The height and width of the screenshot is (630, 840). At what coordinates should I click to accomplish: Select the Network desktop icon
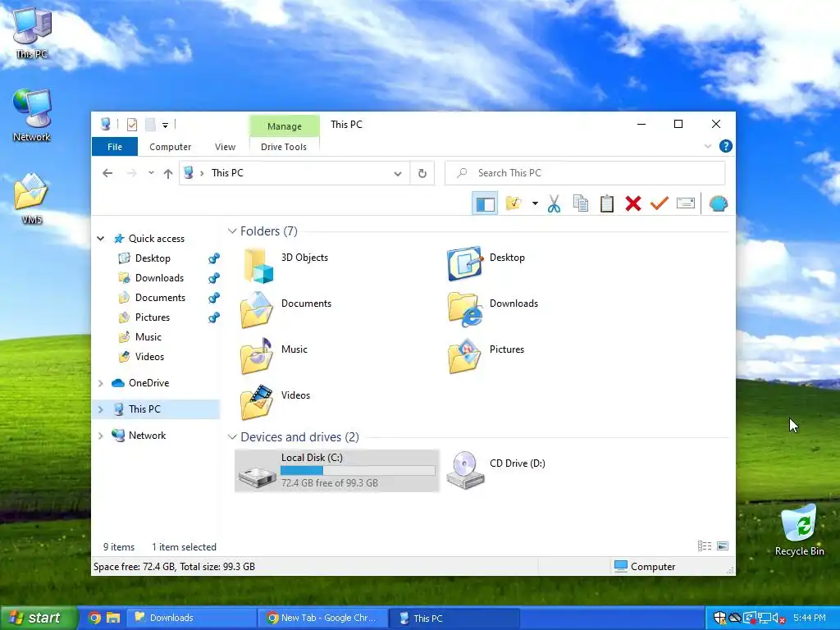coord(32,115)
